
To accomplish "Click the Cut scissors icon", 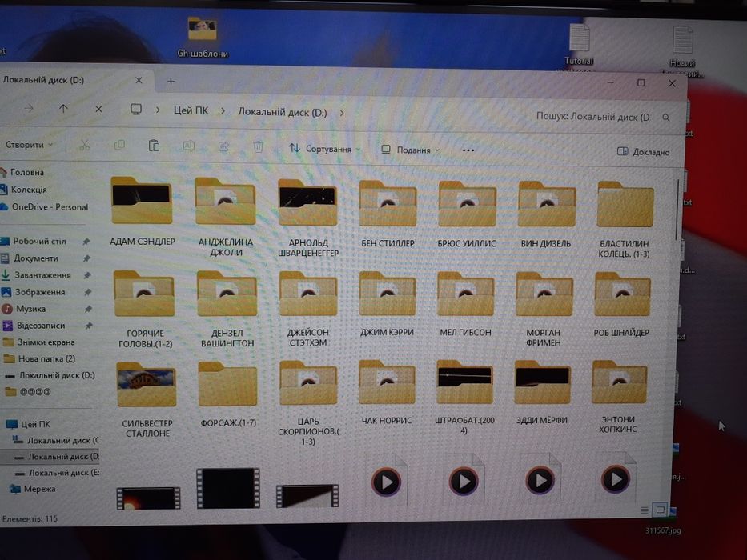I will pyautogui.click(x=85, y=145).
